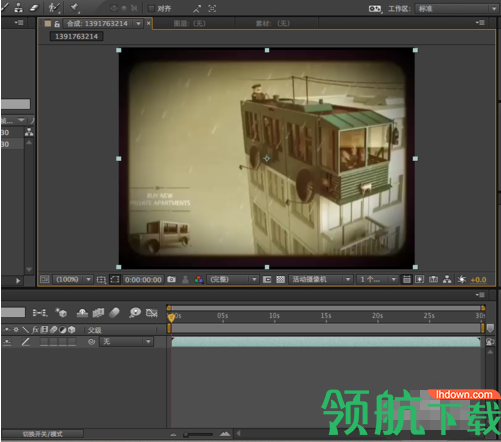
Task: Toggle the transparency grid icon
Action: click(x=280, y=279)
